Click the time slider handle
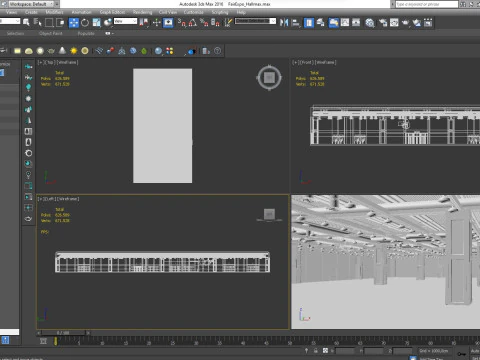 63,333
